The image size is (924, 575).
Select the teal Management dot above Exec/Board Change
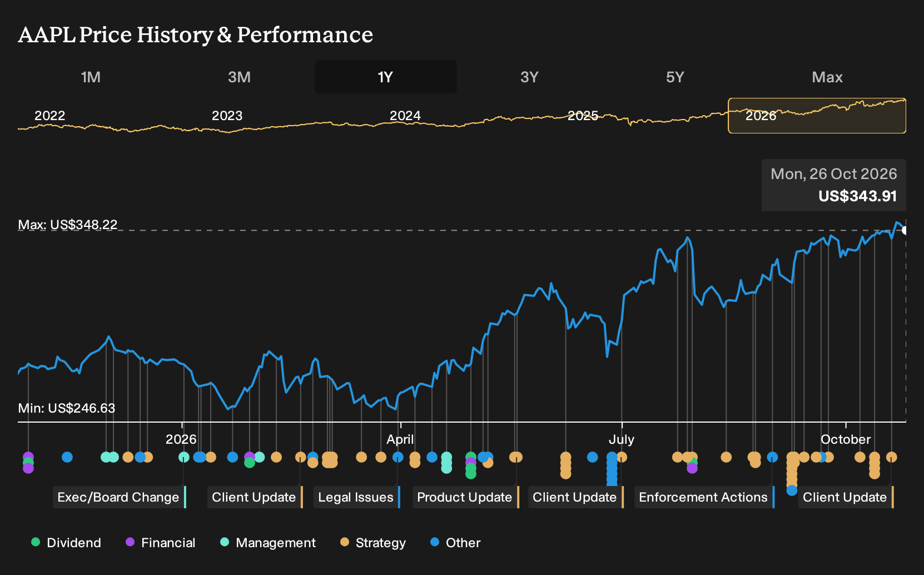coord(184,457)
